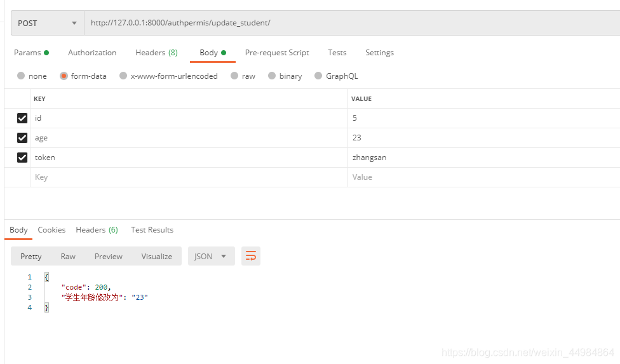Click the "code": 200 response line
620x364 pixels.
(86, 287)
